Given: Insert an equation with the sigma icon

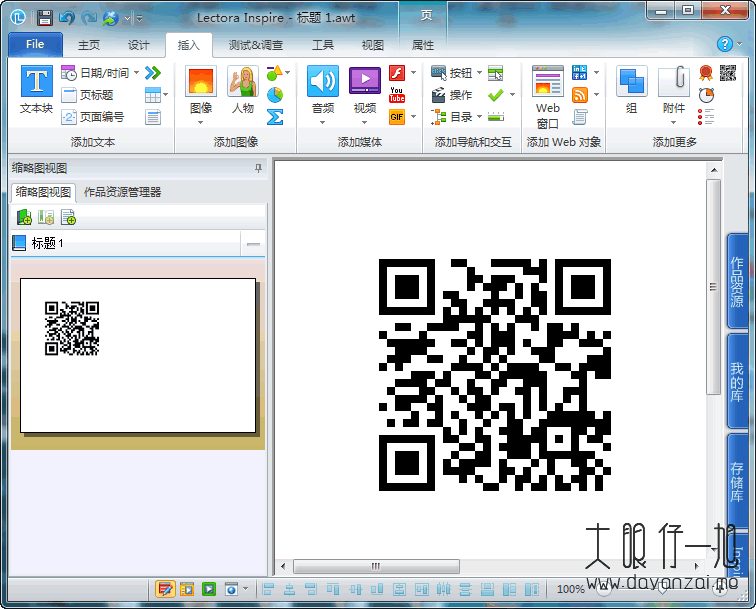Looking at the screenshot, I should point(275,117).
